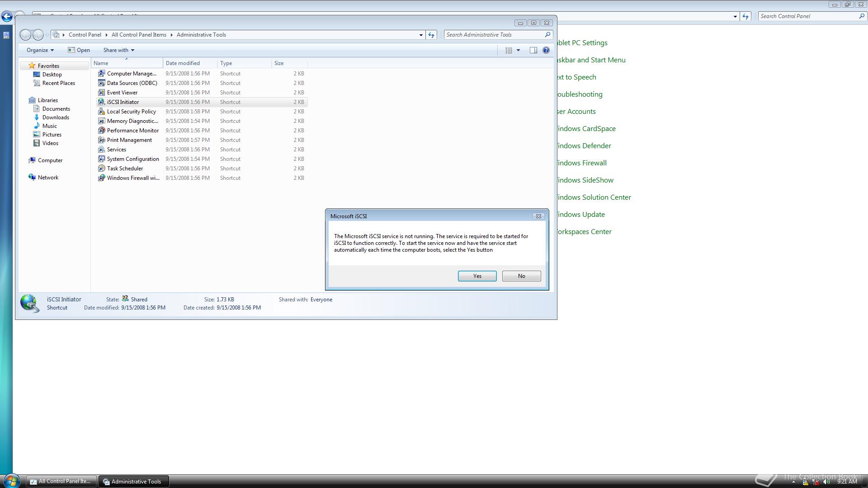Select Computer in navigation pane
Screen dimensions: 868x488
point(50,160)
